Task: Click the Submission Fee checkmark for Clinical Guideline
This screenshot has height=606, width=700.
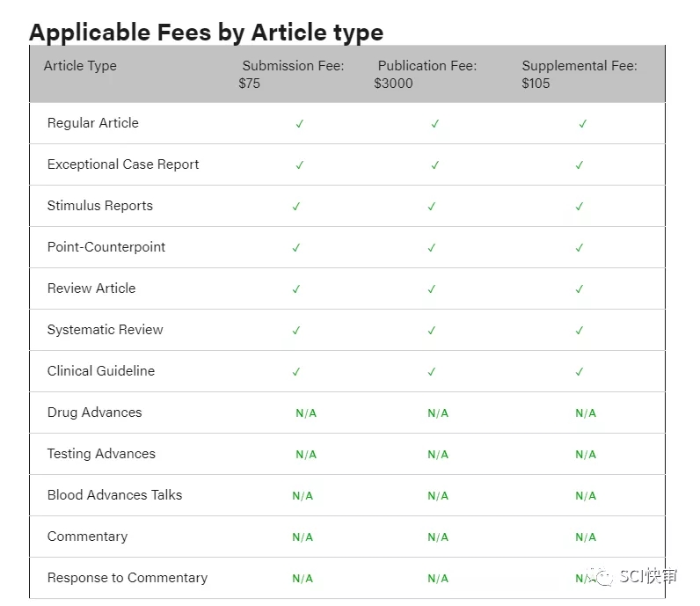Action: [296, 372]
